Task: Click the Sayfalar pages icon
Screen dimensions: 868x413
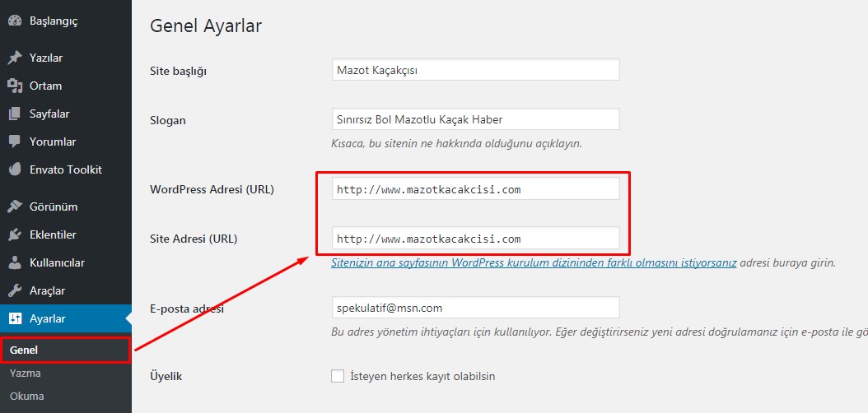Action: [14, 114]
